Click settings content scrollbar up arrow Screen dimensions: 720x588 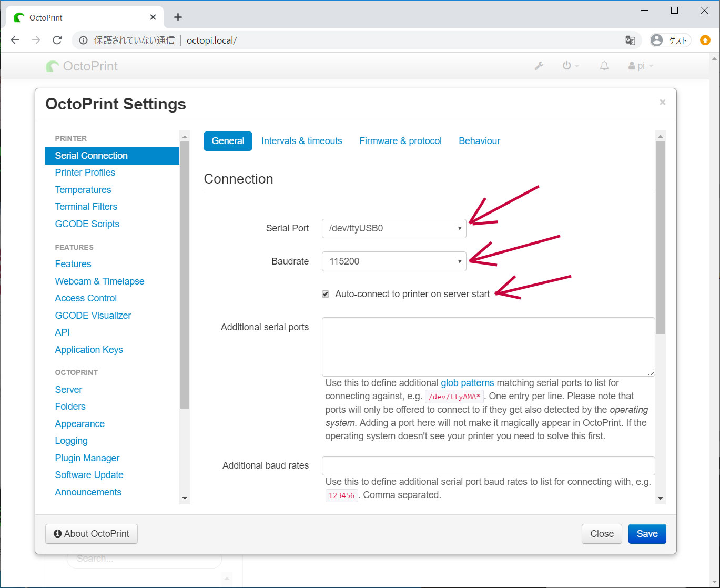[x=661, y=137]
